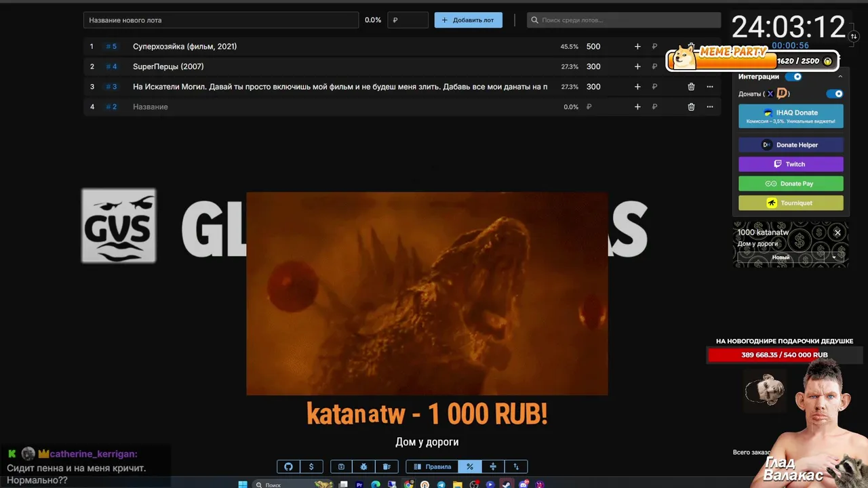Viewport: 868px width, 488px height.
Task: Open File Explorer from the taskbar
Action: point(458,485)
